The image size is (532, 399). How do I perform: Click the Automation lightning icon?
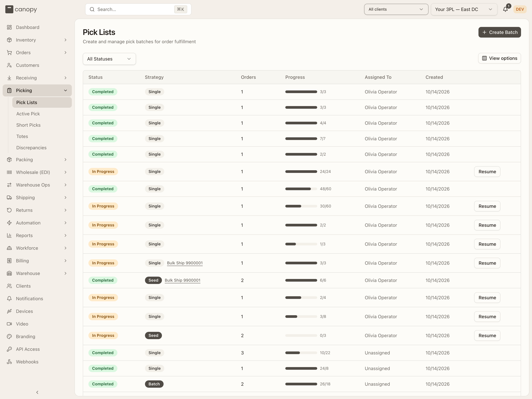[x=9, y=223]
